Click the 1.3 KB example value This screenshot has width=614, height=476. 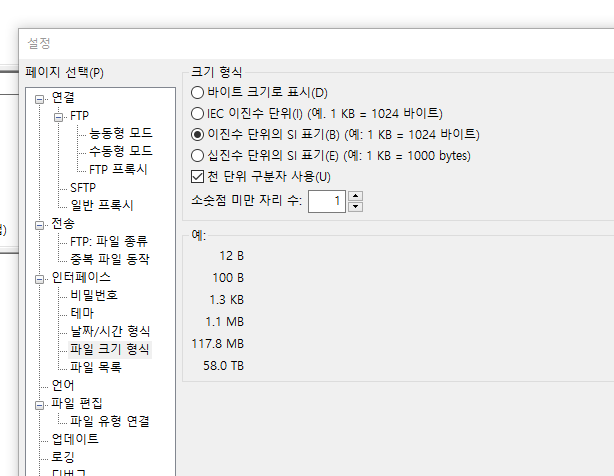(x=227, y=300)
